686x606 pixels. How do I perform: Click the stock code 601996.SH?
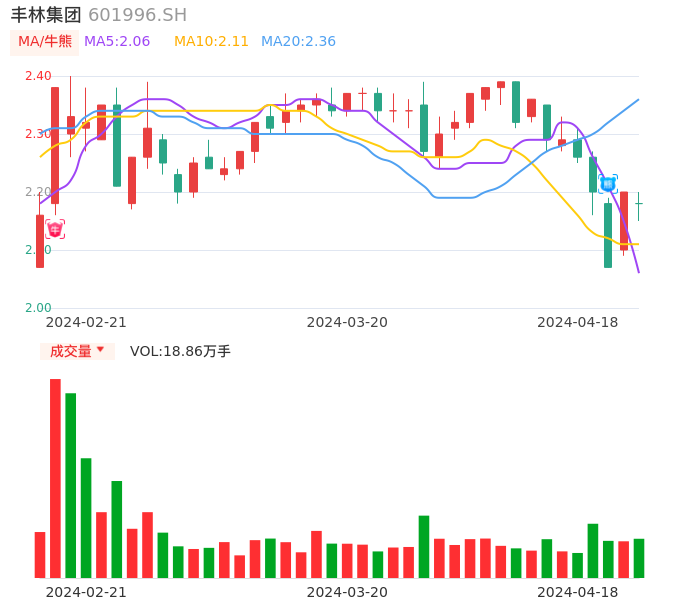pos(137,14)
